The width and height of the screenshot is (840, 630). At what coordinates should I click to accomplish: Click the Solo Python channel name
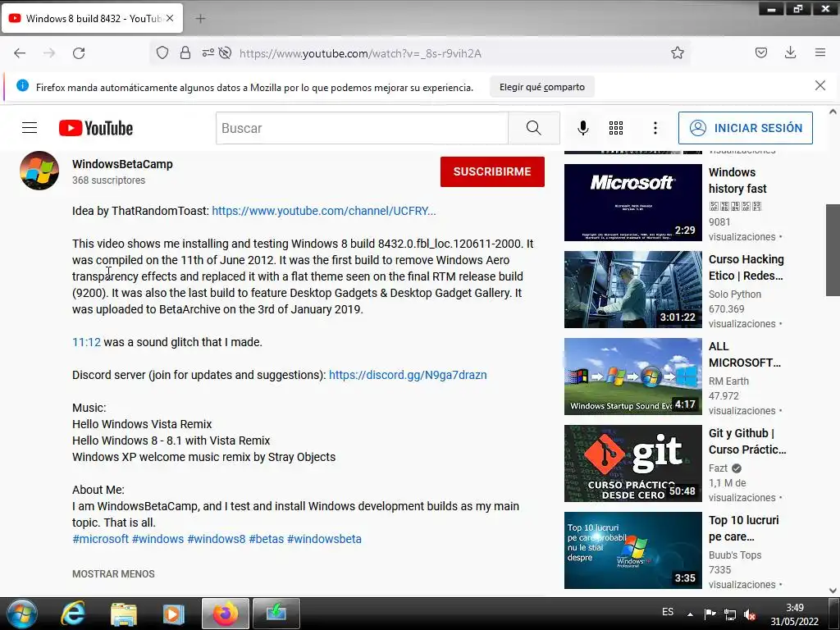[x=735, y=294]
